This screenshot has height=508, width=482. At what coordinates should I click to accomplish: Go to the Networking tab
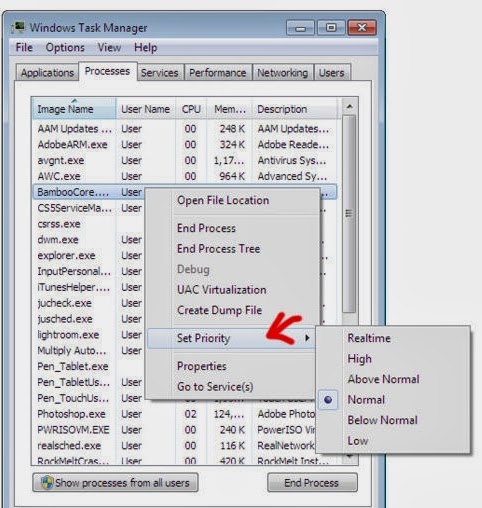(x=283, y=73)
